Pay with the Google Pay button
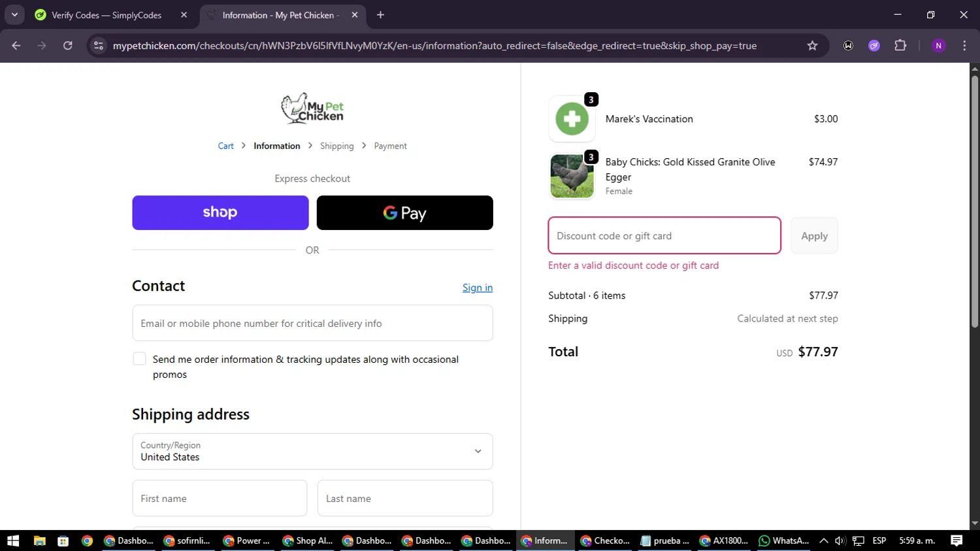This screenshot has height=551, width=980. 405,212
